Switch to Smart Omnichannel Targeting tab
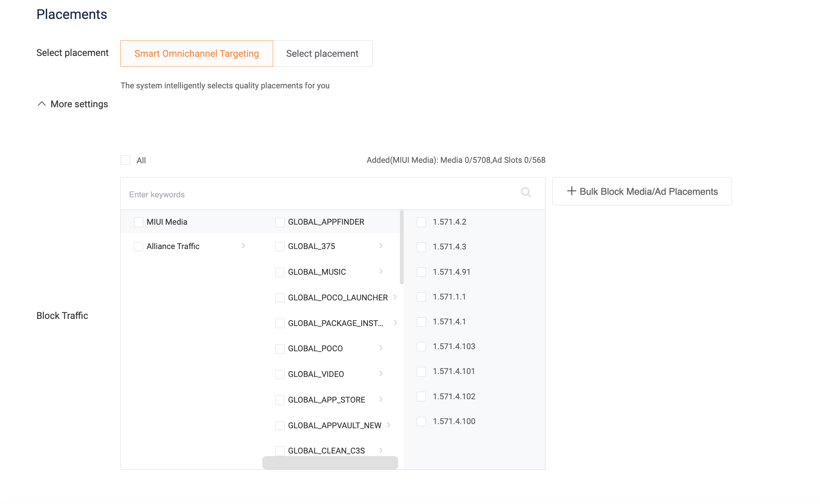The height and width of the screenshot is (504, 820). 197,53
